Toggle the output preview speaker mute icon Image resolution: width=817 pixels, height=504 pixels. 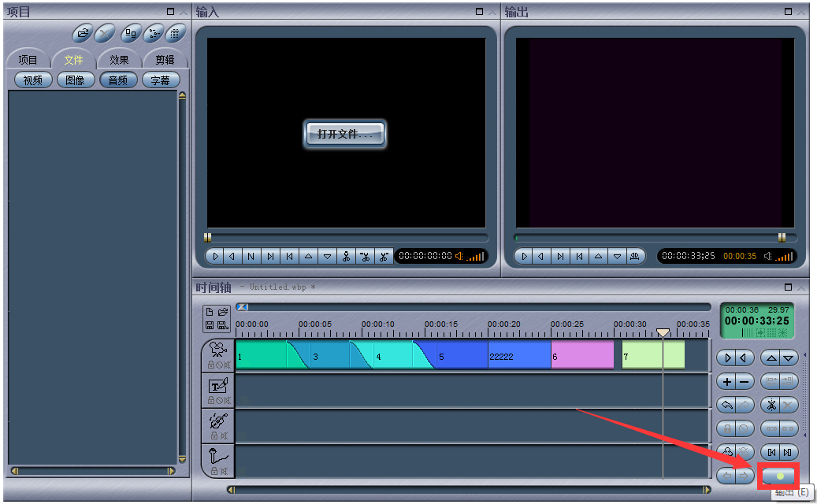768,256
